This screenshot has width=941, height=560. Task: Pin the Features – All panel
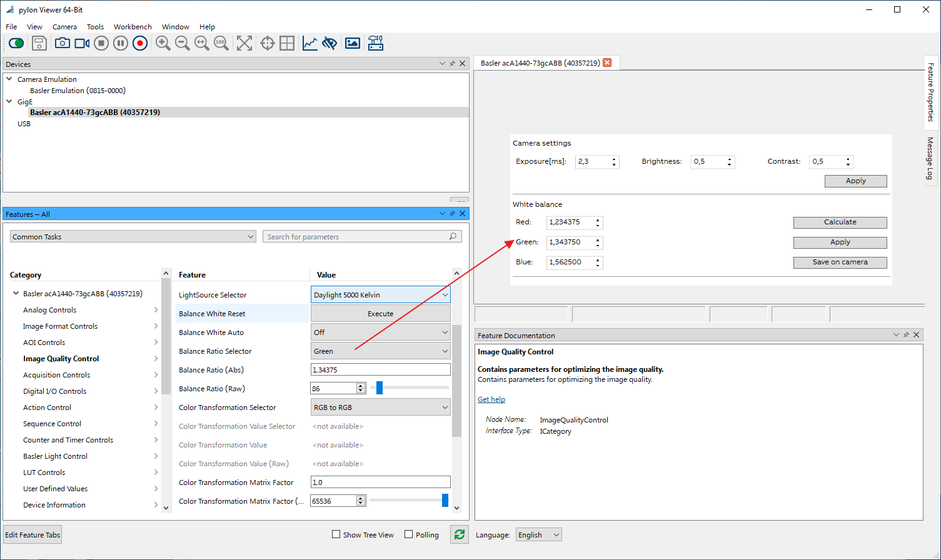(x=452, y=214)
